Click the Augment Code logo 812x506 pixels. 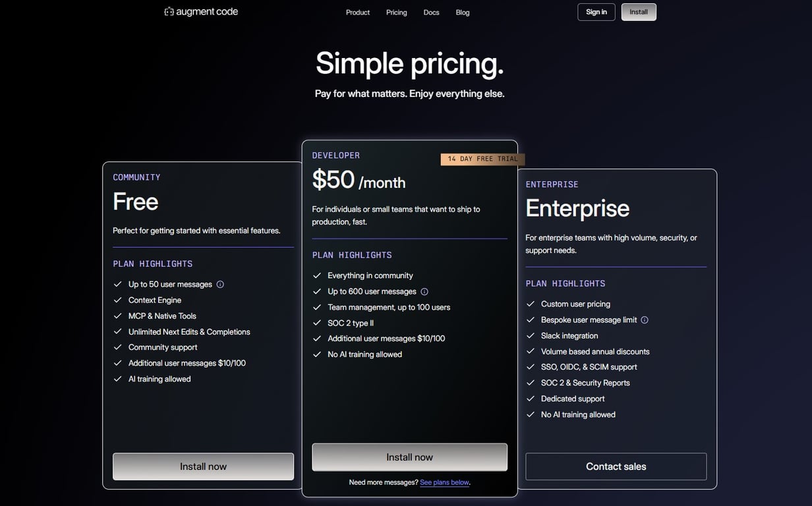[201, 12]
